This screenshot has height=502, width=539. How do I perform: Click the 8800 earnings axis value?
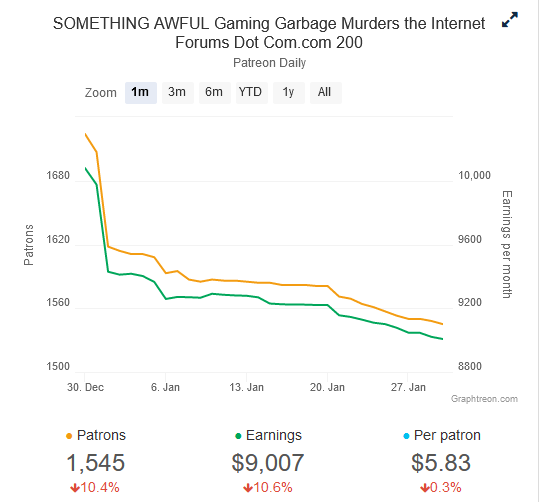[x=470, y=366]
